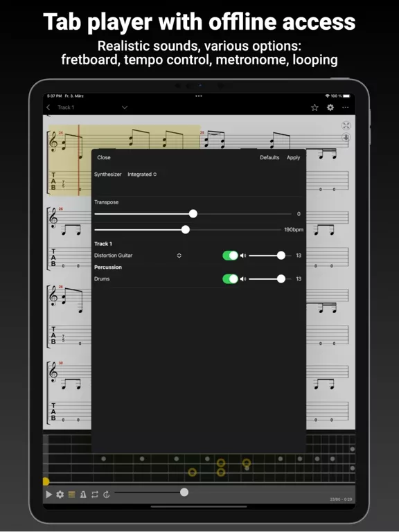Toggle the Drums track switch
The height and width of the screenshot is (532, 399).
230,279
